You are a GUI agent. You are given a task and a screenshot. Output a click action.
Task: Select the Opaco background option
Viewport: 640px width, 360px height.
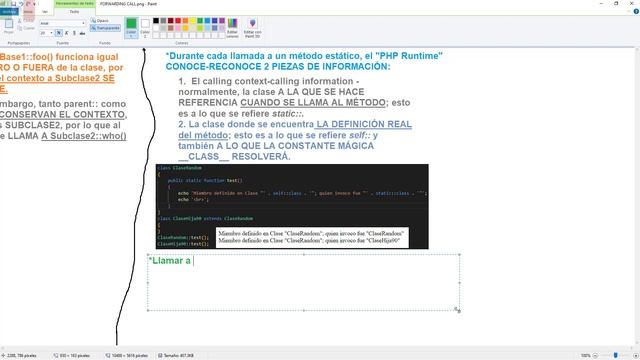(100, 20)
